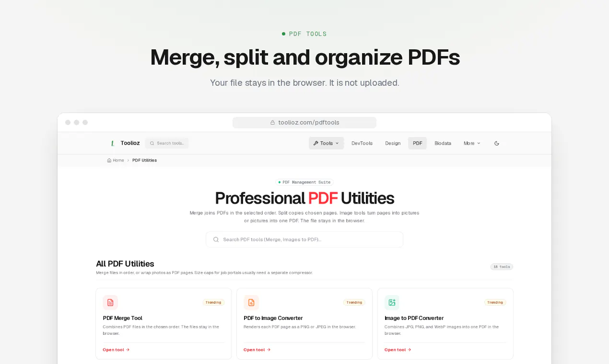Open the Biodata nav item
The width and height of the screenshot is (609, 364).
pyautogui.click(x=443, y=143)
